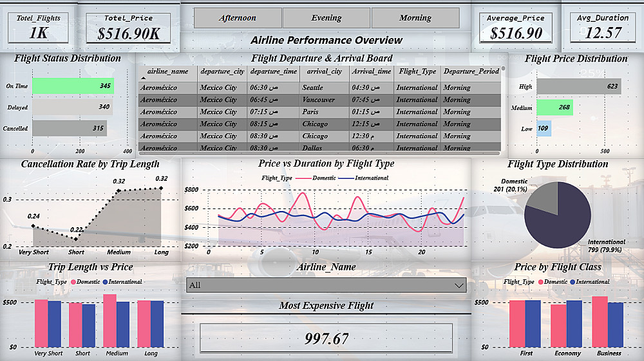The height and width of the screenshot is (361, 644).
Task: Click the dropdown chevron arrow for airline
Action: [459, 286]
